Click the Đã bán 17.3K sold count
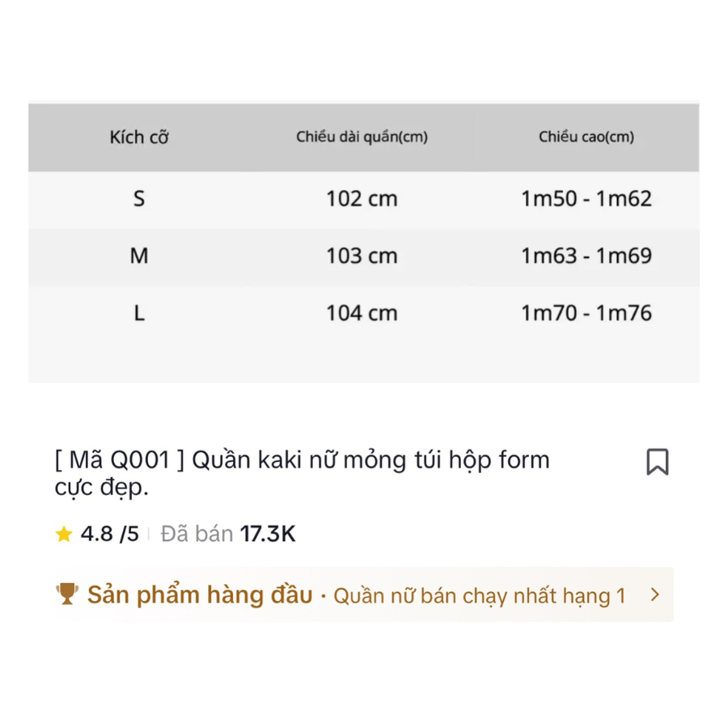Image resolution: width=728 pixels, height=728 pixels. pyautogui.click(x=228, y=534)
